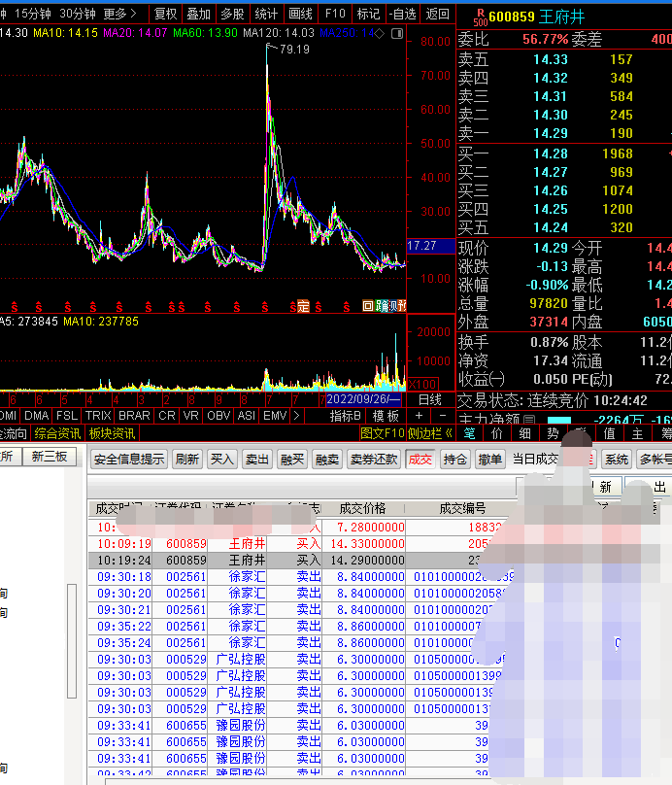This screenshot has width=672, height=785.
Task: Select the 细 detail tab in quote panel
Action: (525, 433)
